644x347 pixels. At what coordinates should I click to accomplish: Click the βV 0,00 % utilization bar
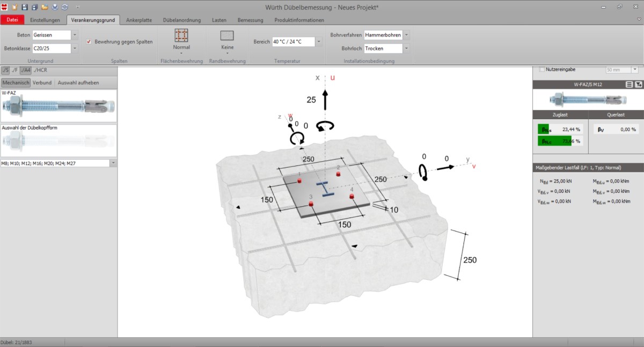tap(616, 129)
